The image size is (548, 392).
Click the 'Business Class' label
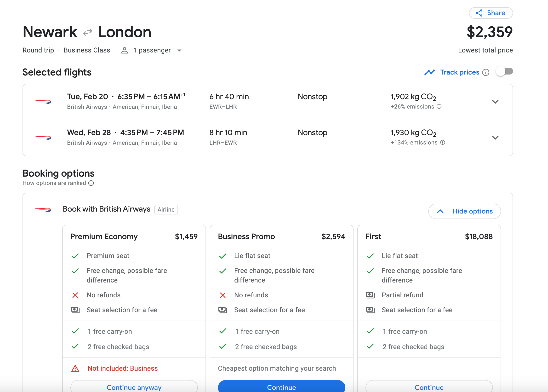click(87, 50)
